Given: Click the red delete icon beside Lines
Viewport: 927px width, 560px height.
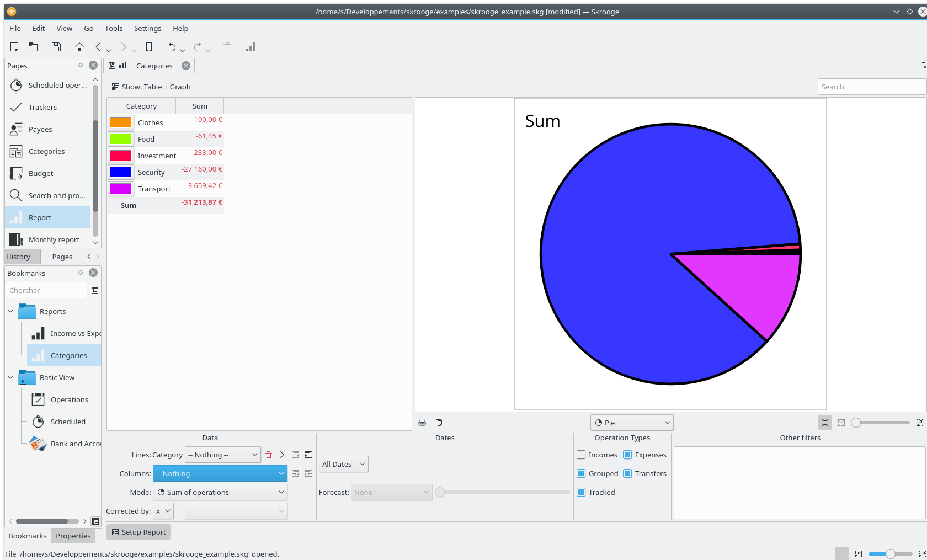Looking at the screenshot, I should pyautogui.click(x=269, y=455).
